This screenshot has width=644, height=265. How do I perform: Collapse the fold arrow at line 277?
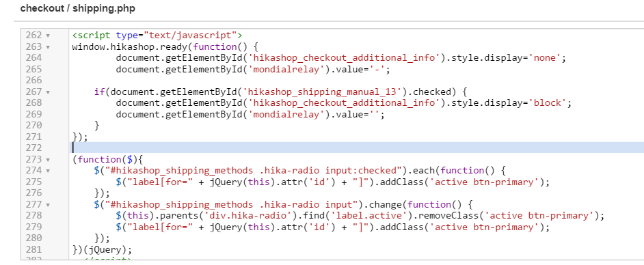pos(48,205)
